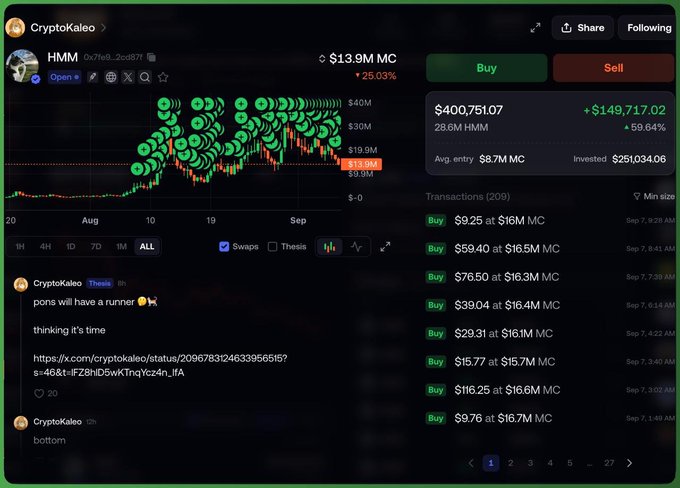This screenshot has height=488, width=680.
Task: Select Buy $39.04 at $16.4M MC transaction
Action: tap(550, 305)
